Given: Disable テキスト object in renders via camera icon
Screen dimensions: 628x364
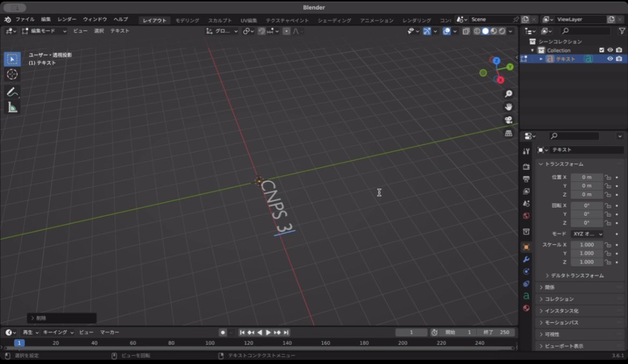Looking at the screenshot, I should [x=619, y=59].
